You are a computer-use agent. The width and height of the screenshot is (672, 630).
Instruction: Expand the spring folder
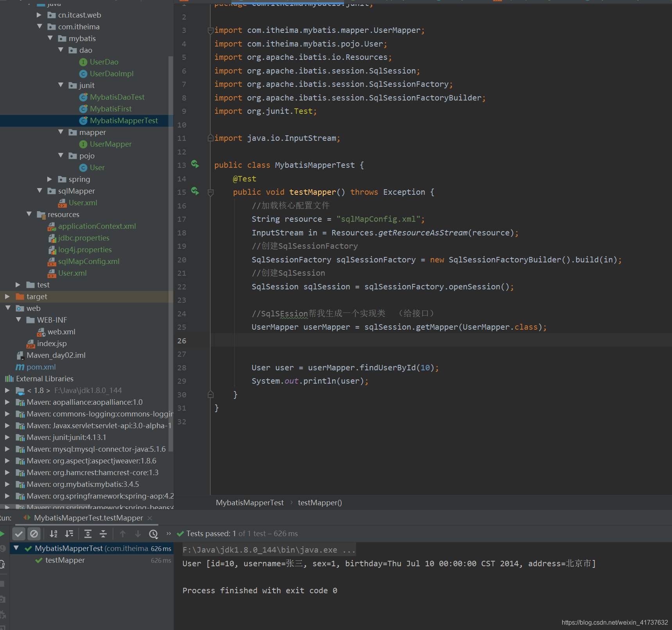tap(50, 179)
